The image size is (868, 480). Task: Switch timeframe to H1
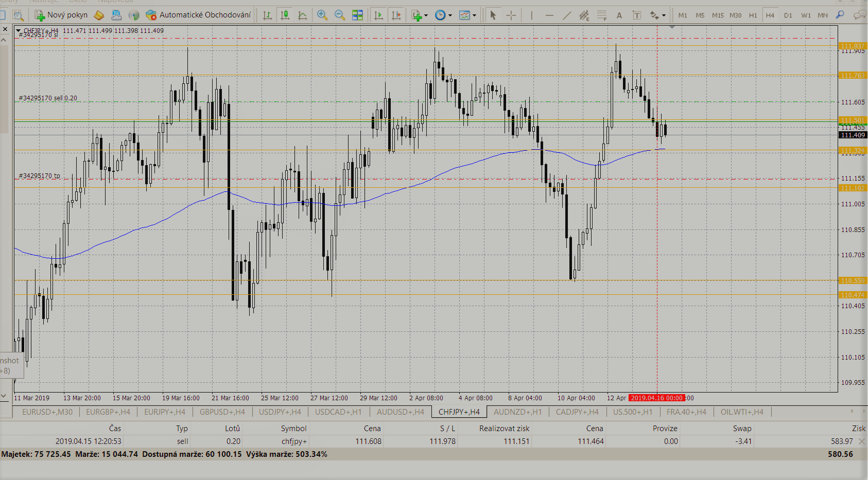pyautogui.click(x=753, y=15)
